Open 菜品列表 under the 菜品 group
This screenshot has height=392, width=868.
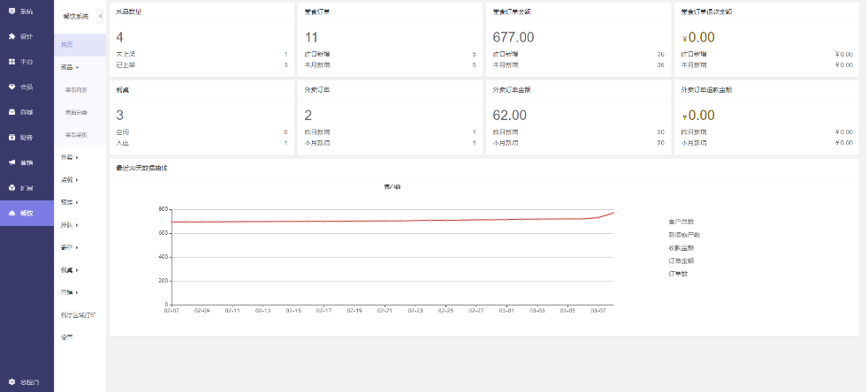(x=76, y=89)
